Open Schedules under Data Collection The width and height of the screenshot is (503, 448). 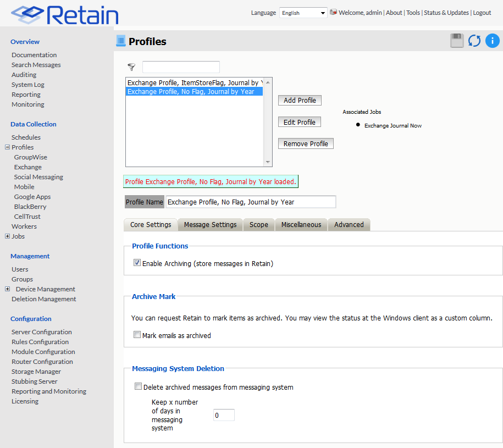(x=26, y=137)
